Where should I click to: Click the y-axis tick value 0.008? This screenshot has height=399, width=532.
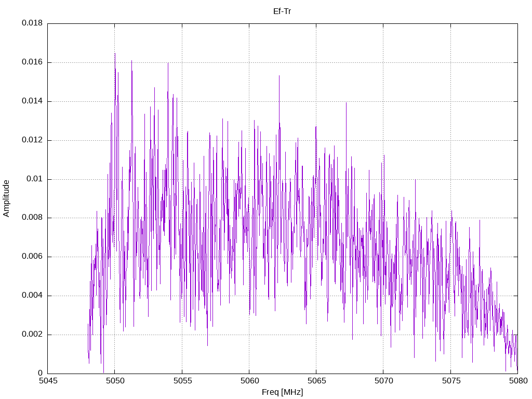point(32,218)
